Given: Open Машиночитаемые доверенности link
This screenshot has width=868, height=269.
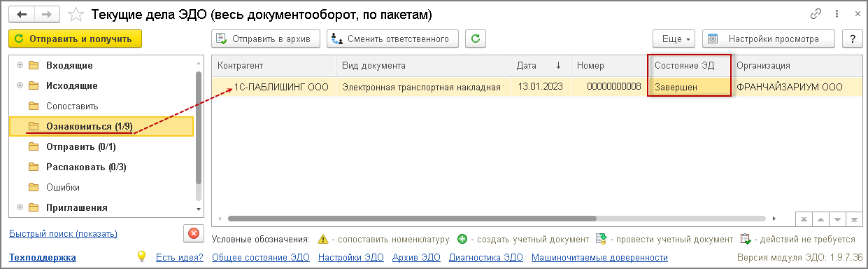Looking at the screenshot, I should coord(599,258).
